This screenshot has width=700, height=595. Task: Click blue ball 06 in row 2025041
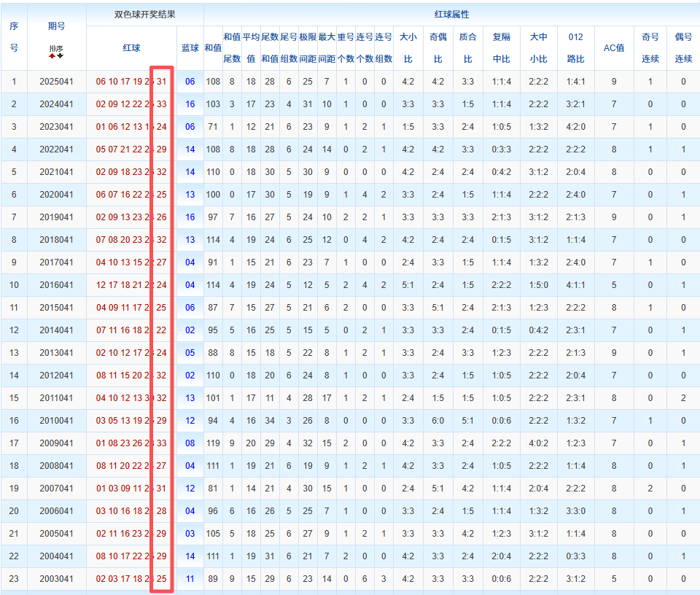[190, 82]
